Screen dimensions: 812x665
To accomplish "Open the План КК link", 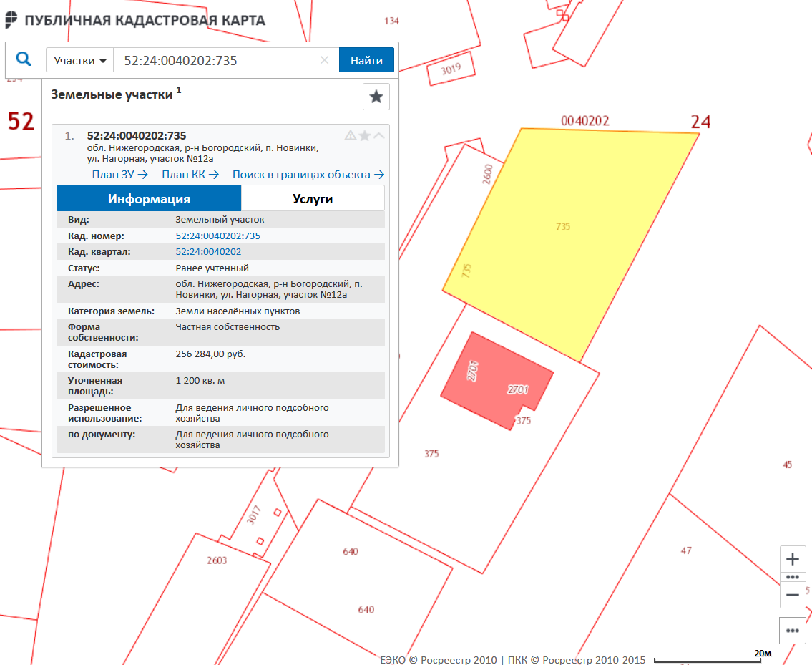I will [x=190, y=174].
